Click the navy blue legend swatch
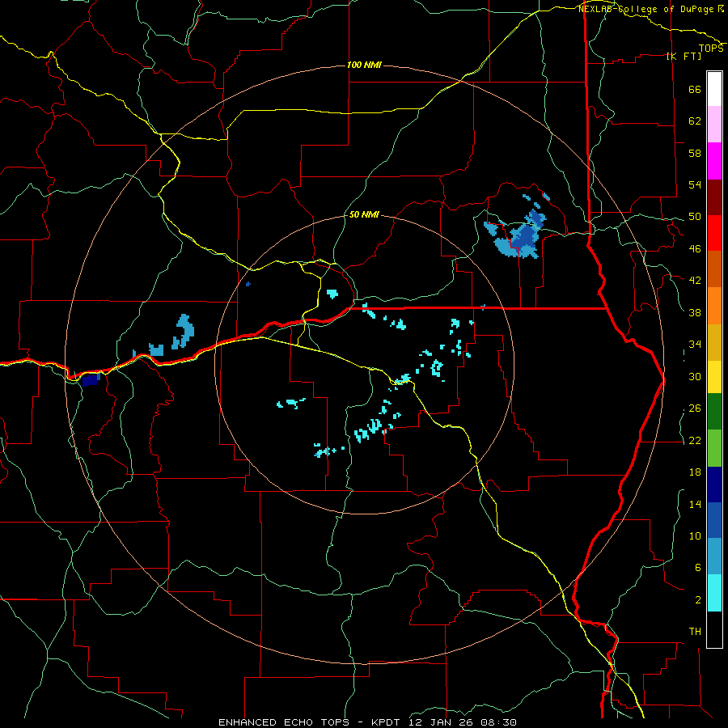Viewport: 728px width, 728px height. [714, 485]
